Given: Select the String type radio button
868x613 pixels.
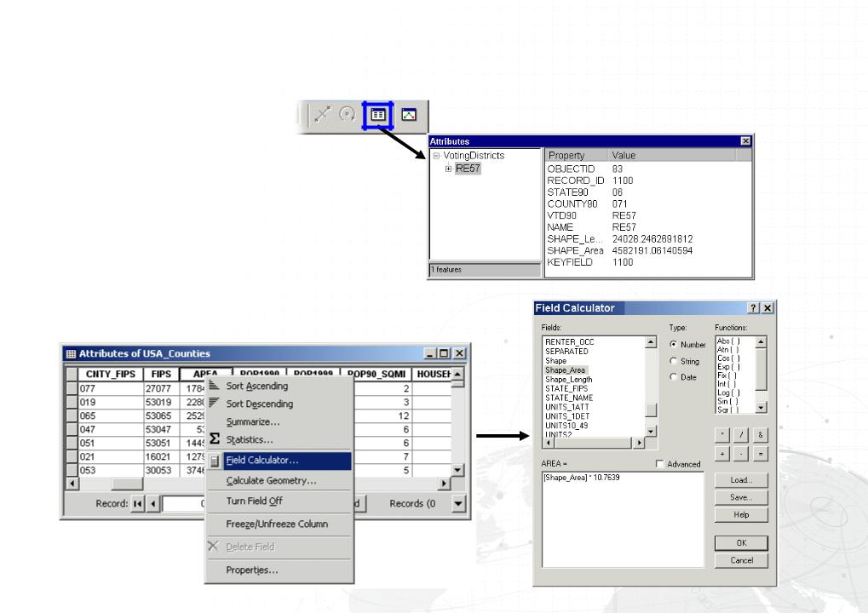Looking at the screenshot, I should (673, 361).
